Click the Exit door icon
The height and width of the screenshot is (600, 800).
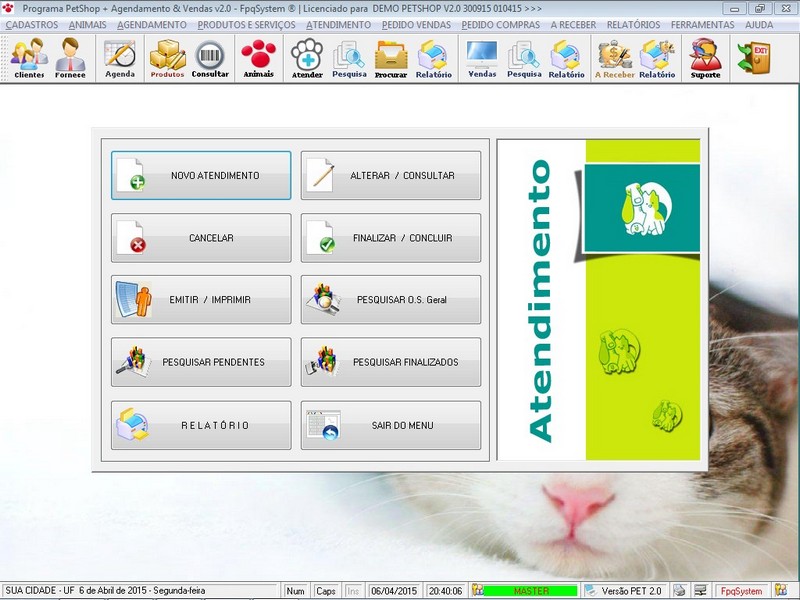pyautogui.click(x=754, y=57)
